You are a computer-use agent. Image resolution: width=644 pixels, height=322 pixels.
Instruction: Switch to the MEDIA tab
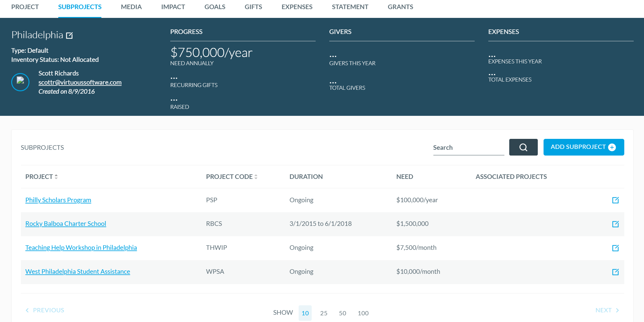(x=131, y=7)
